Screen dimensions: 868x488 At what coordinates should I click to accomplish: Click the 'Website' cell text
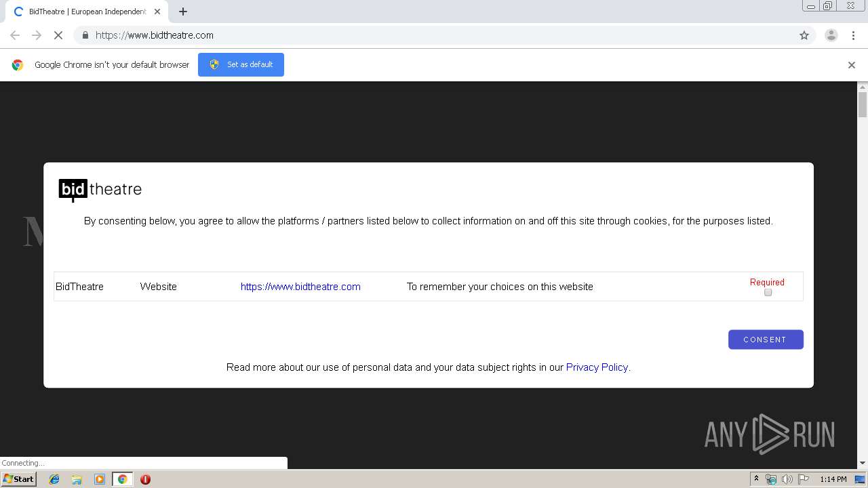click(x=158, y=287)
